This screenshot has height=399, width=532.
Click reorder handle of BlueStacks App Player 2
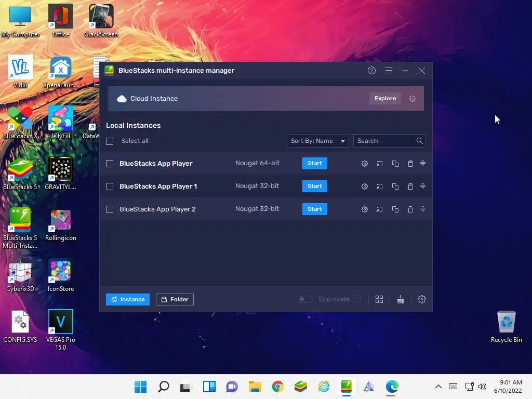pyautogui.click(x=423, y=209)
